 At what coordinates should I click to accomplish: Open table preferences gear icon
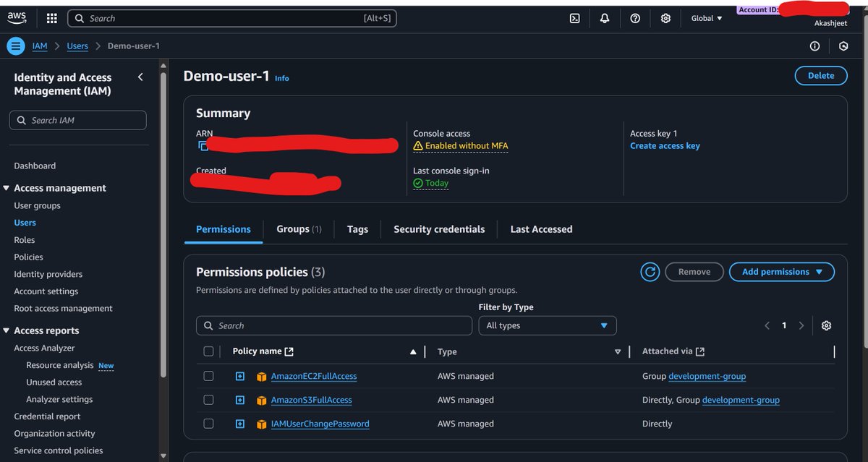pos(826,325)
